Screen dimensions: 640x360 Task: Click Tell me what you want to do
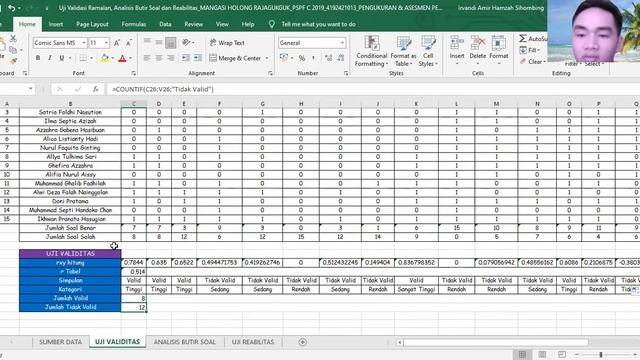[318, 24]
